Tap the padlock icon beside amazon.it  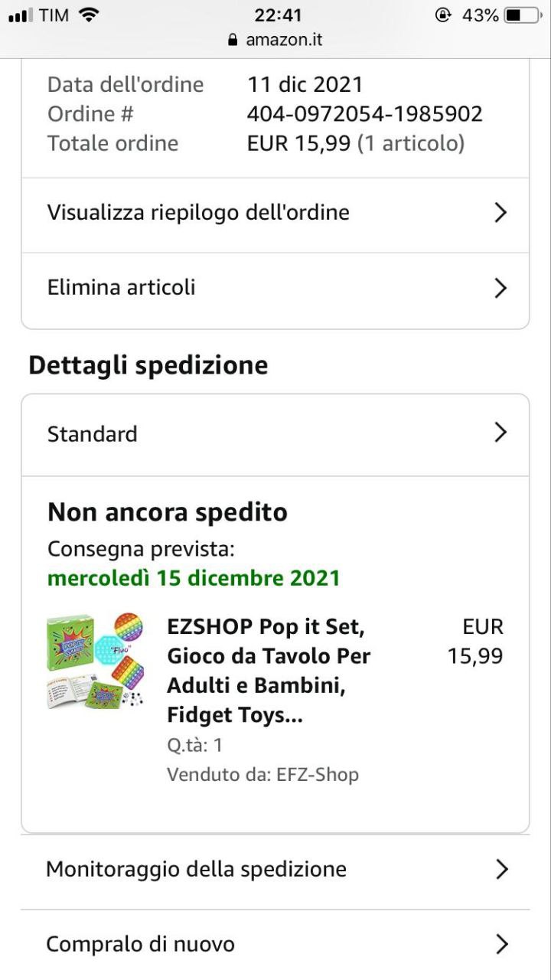click(233, 40)
